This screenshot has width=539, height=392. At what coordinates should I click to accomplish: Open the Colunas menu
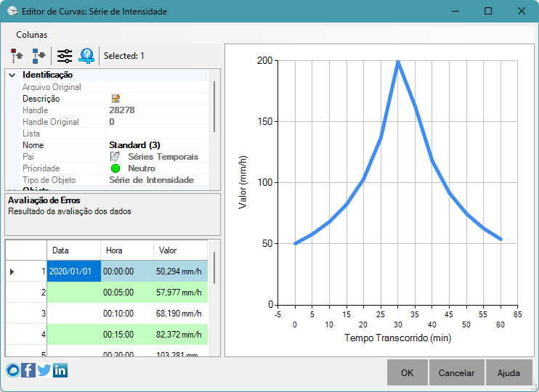[32, 35]
